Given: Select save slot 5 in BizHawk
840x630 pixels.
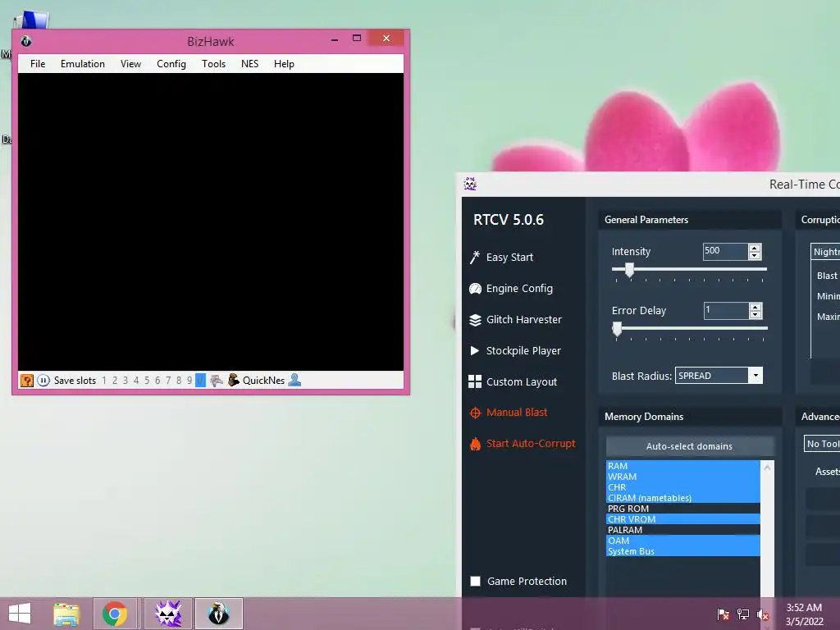Looking at the screenshot, I should [x=147, y=381].
